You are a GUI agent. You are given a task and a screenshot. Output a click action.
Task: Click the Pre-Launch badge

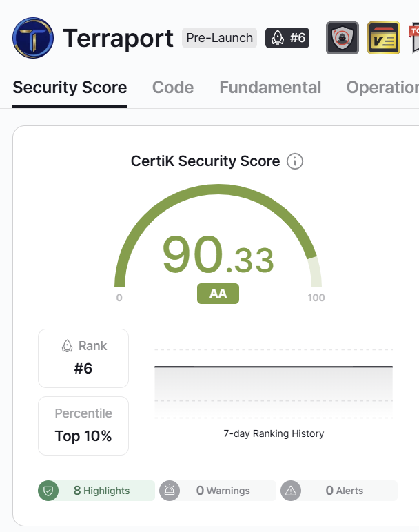tap(220, 38)
